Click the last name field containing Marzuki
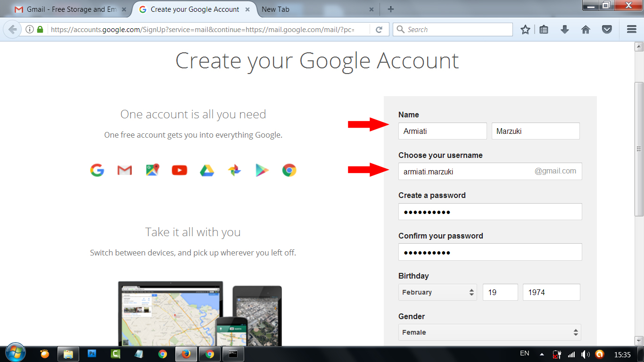The width and height of the screenshot is (644, 362). pos(536,131)
